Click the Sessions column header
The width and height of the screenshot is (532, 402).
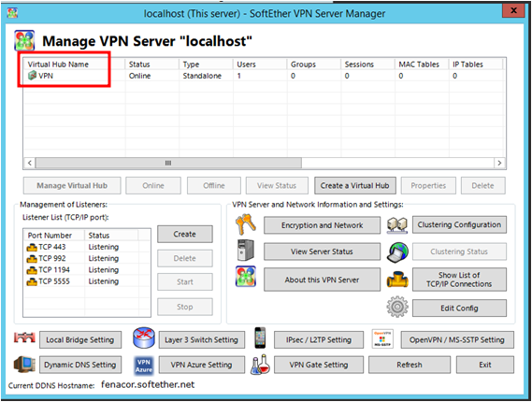click(x=367, y=65)
